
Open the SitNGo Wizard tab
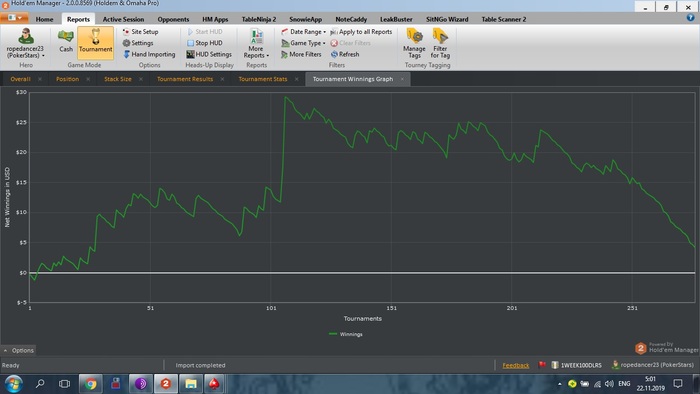447,19
